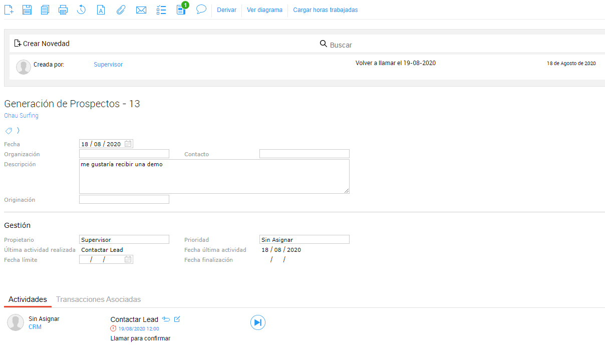605x364 pixels.
Task: Attach a file using the paperclip icon
Action: 120,10
